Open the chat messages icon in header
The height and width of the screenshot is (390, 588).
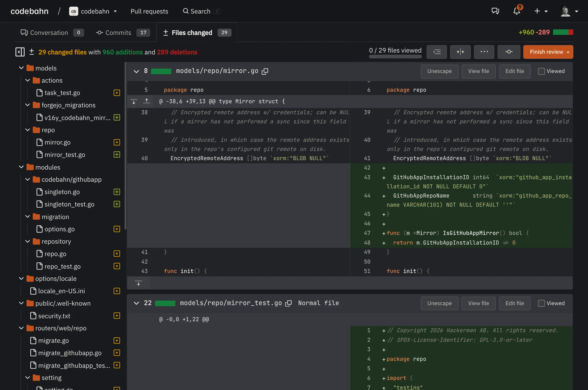click(495, 11)
